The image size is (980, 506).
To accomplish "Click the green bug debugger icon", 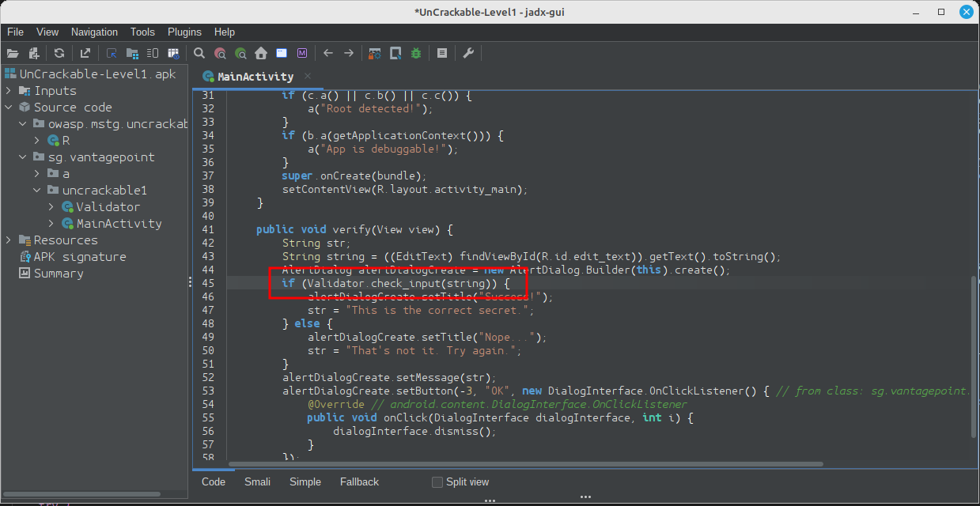I will point(416,53).
